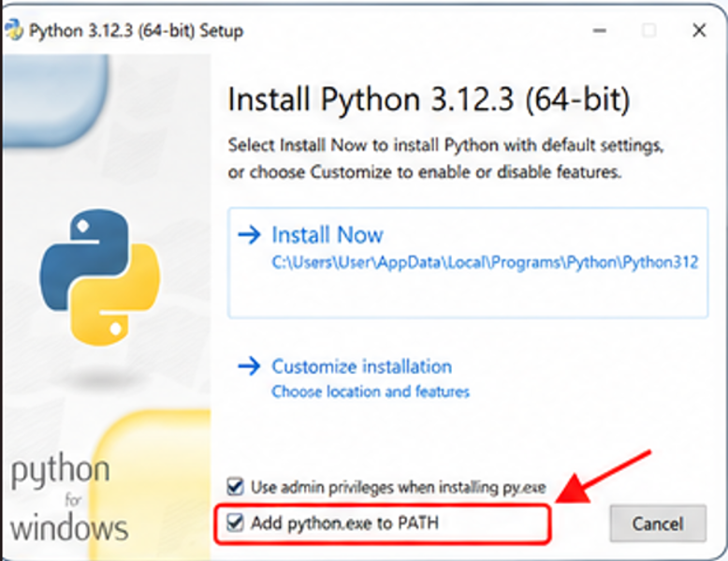Screen dimensions: 728x561
Task: Click the 'Python 3.12.3 (64-bit) Setup' window title
Action: [136, 31]
